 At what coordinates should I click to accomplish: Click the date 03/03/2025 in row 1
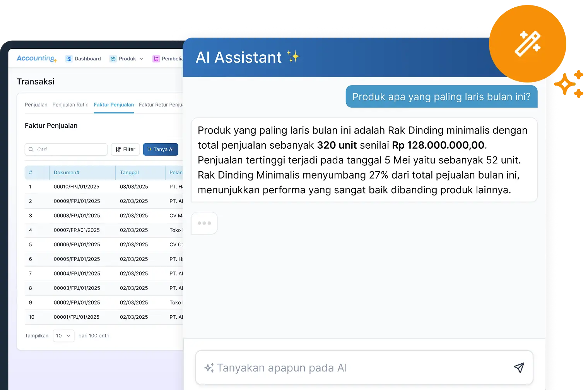tap(134, 187)
